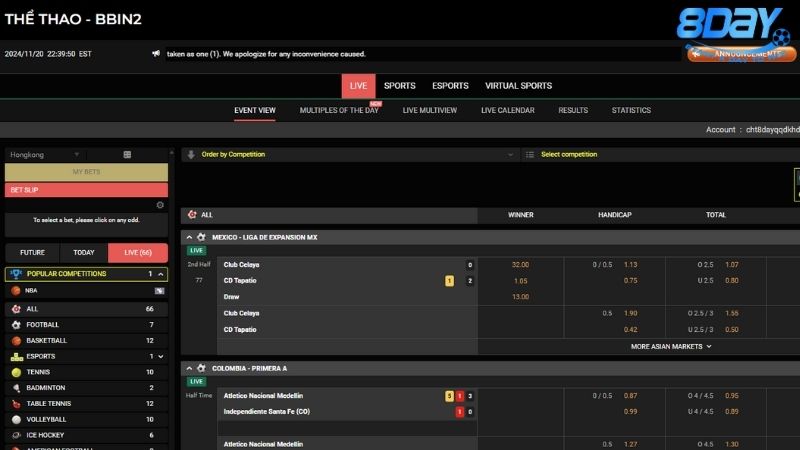The width and height of the screenshot is (800, 450).
Task: Select the Live (66) filter
Action: click(138, 253)
